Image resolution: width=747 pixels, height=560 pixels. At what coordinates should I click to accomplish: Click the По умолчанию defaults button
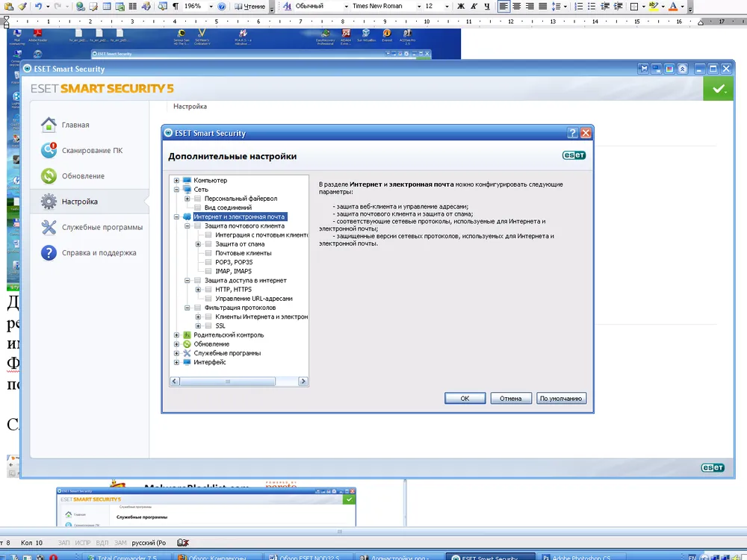point(561,399)
